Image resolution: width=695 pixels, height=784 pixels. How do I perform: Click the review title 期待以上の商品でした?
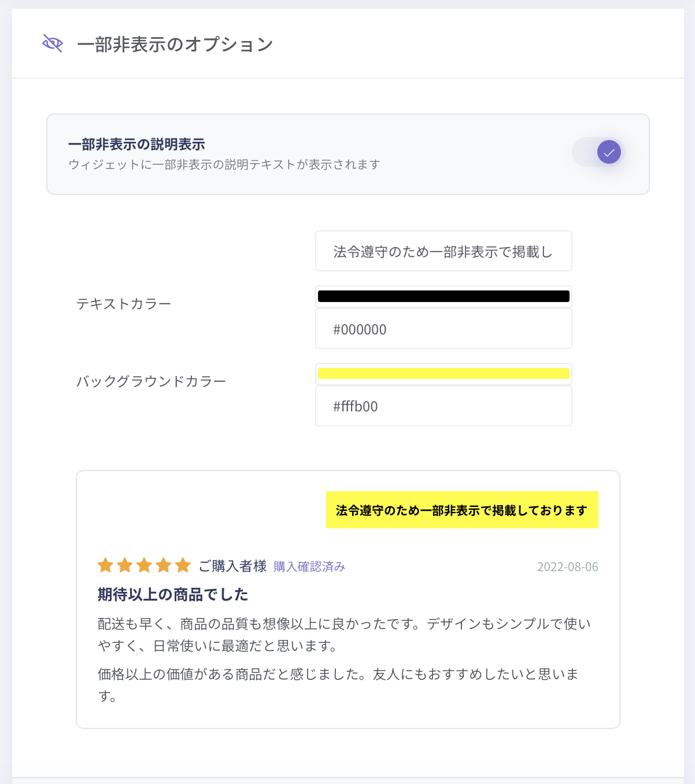point(173,594)
